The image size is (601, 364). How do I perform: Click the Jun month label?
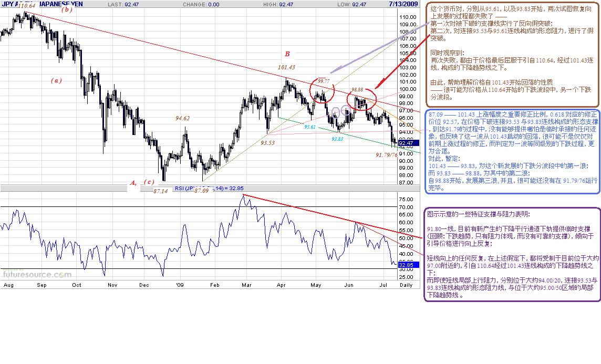click(349, 285)
